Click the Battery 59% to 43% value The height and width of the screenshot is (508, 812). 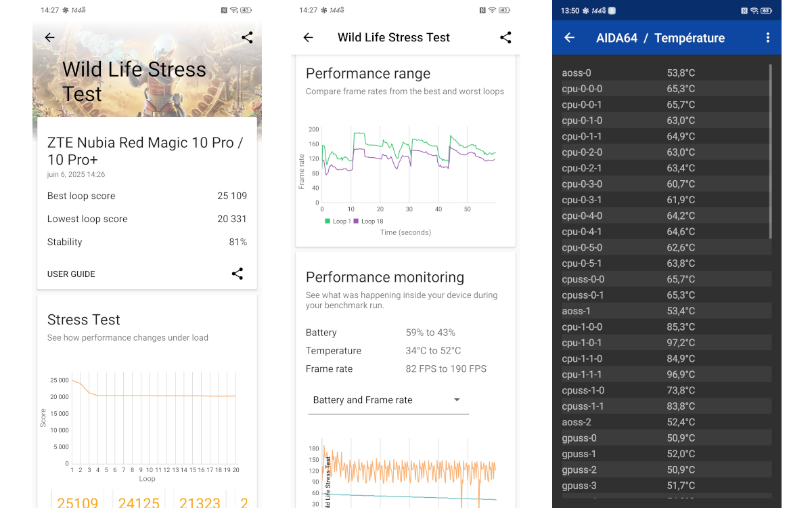[x=430, y=333]
